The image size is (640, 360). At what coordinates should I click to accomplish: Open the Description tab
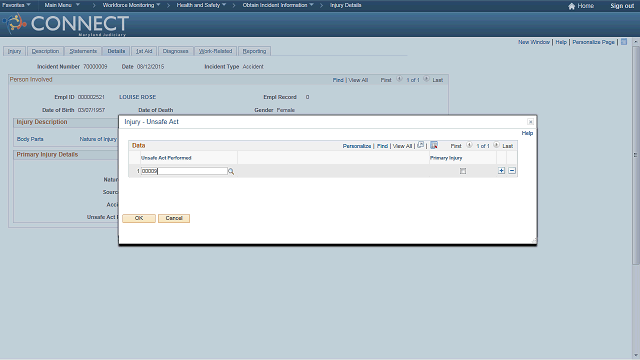click(x=45, y=51)
